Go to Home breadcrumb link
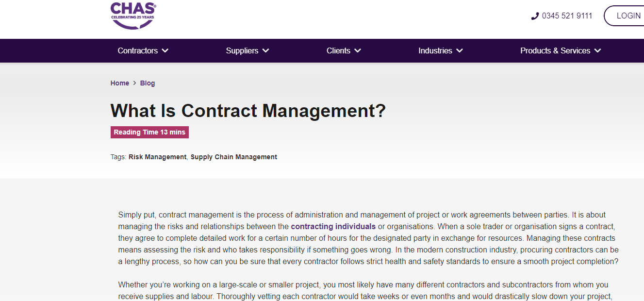Viewport: 644px width, 301px height. point(120,83)
